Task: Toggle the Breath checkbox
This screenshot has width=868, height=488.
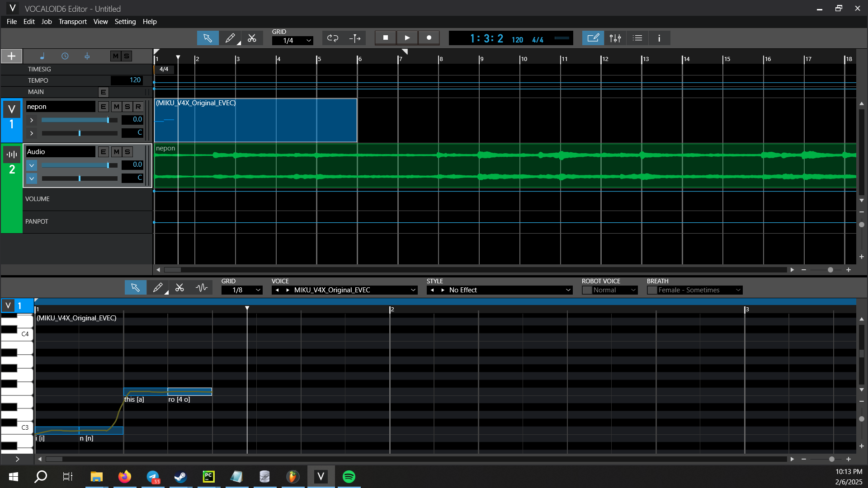Action: (x=652, y=290)
